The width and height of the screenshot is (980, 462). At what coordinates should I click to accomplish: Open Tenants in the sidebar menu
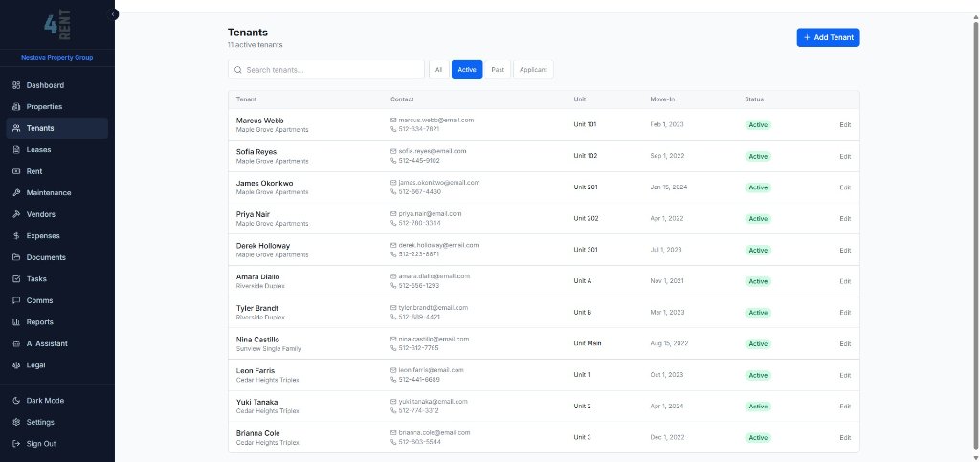pyautogui.click(x=56, y=128)
